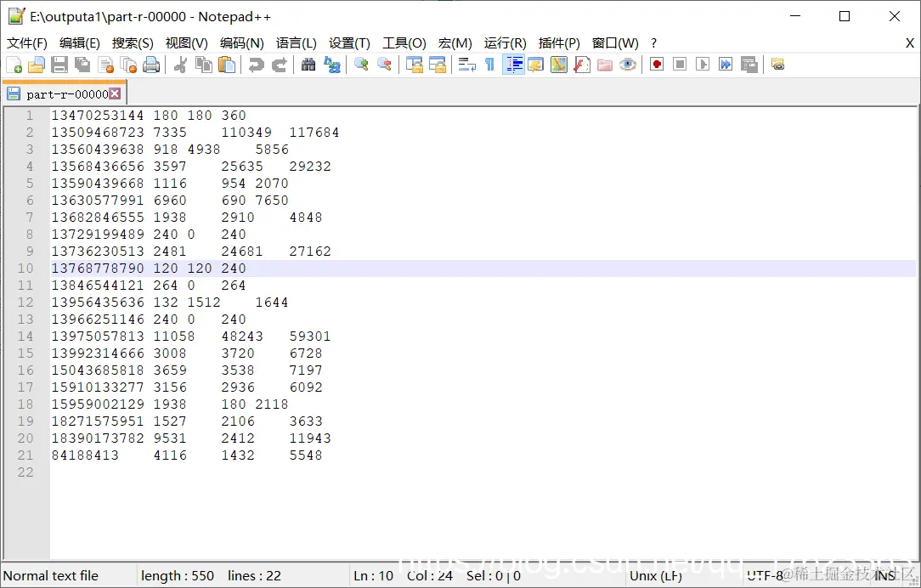Click the Unix (LF) line ending status entry
921x588 pixels.
click(x=656, y=575)
